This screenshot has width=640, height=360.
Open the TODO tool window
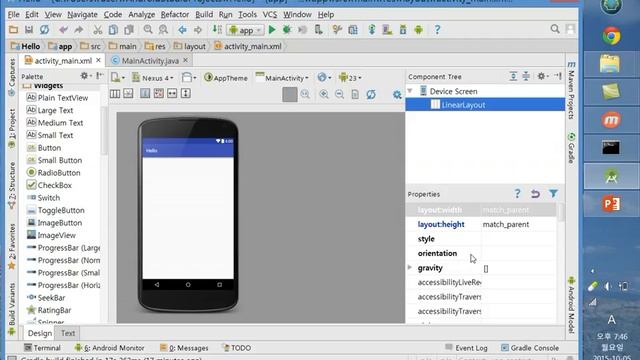pos(237,348)
